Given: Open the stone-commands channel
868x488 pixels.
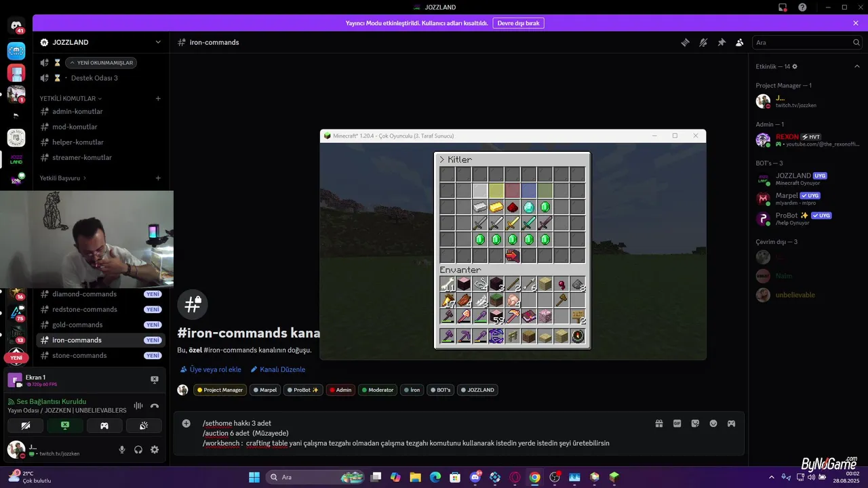Looking at the screenshot, I should [x=100, y=355].
